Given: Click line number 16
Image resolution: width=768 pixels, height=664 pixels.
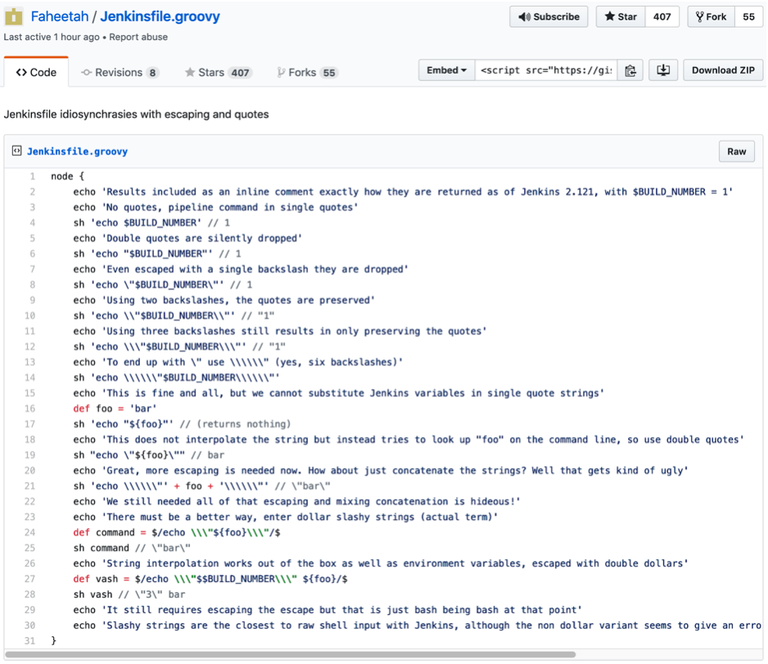Looking at the screenshot, I should click(x=30, y=408).
